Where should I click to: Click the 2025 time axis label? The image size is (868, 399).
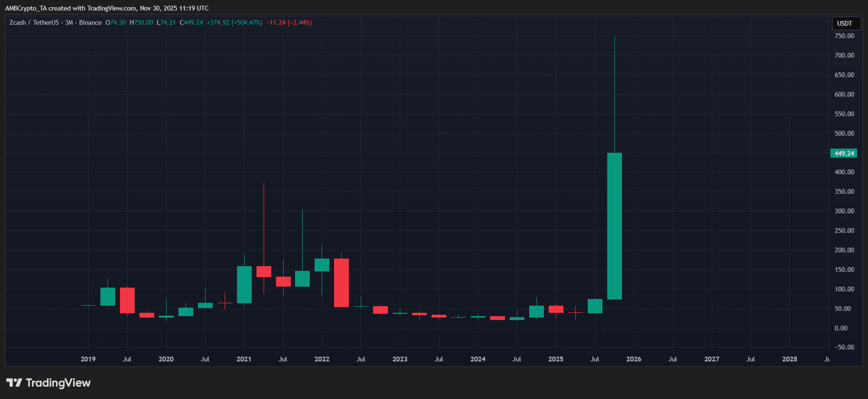click(x=556, y=359)
